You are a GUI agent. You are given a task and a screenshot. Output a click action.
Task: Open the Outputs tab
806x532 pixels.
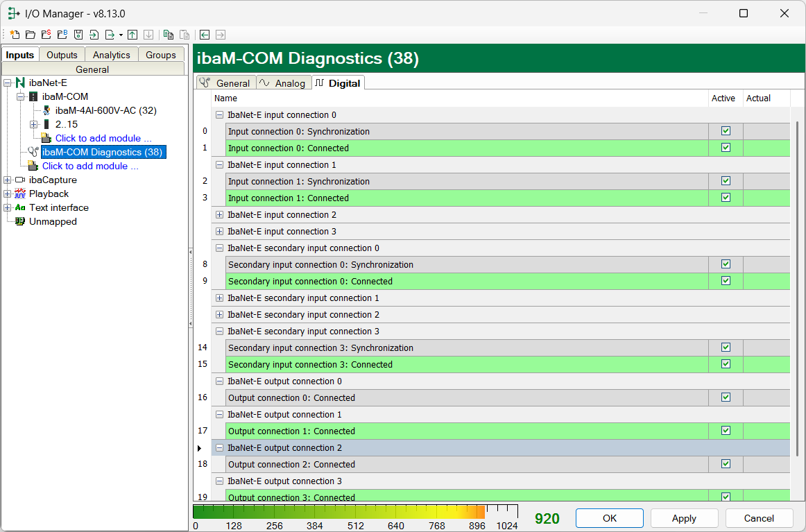pos(62,55)
